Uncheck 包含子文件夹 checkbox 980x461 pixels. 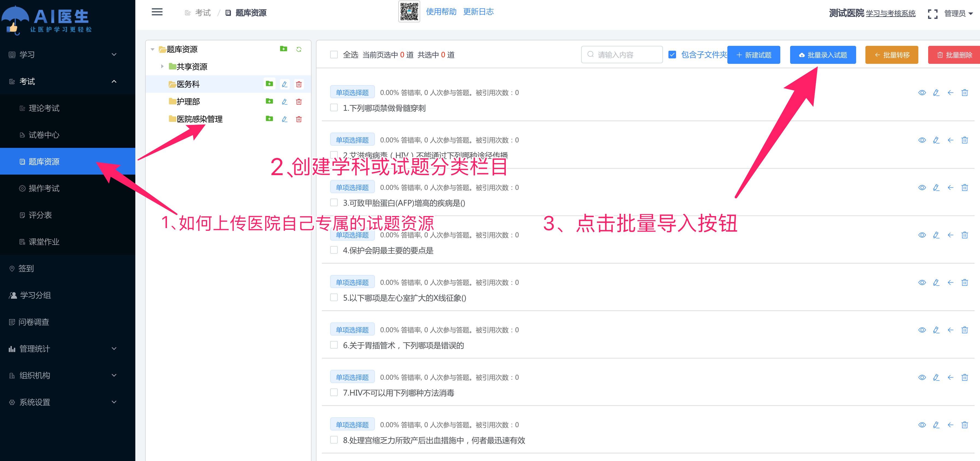672,54
